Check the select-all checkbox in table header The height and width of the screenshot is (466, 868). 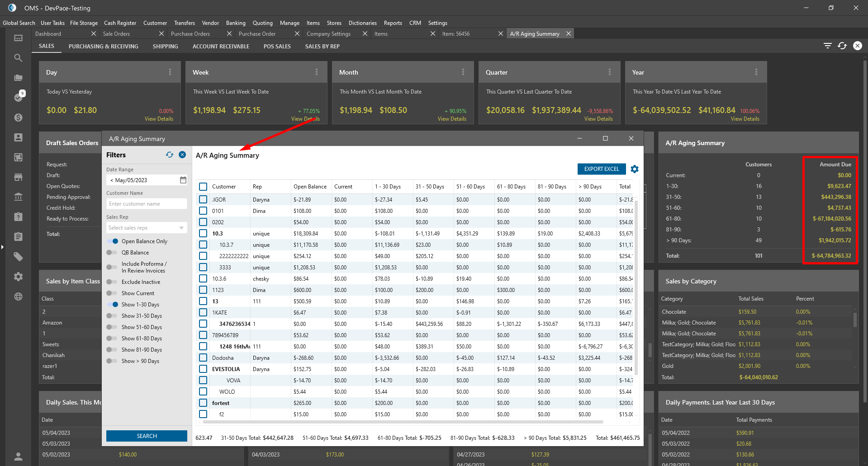pyautogui.click(x=203, y=187)
